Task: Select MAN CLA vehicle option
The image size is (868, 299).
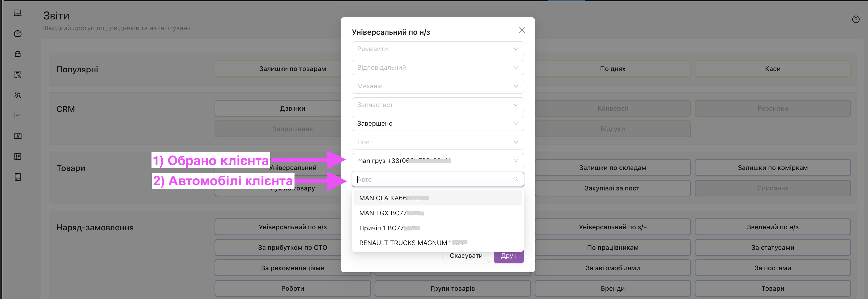Action: (437, 198)
